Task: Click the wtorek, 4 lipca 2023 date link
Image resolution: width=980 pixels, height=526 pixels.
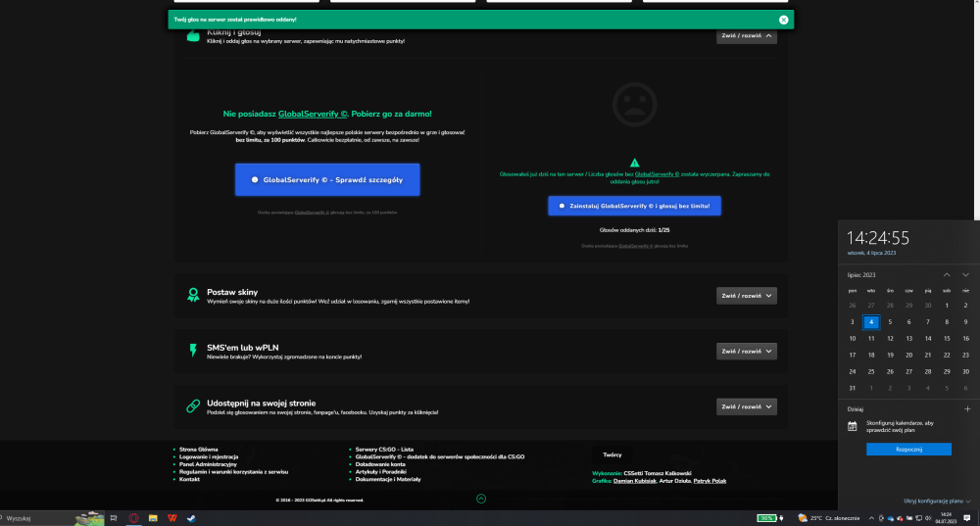Action: pyautogui.click(x=872, y=253)
